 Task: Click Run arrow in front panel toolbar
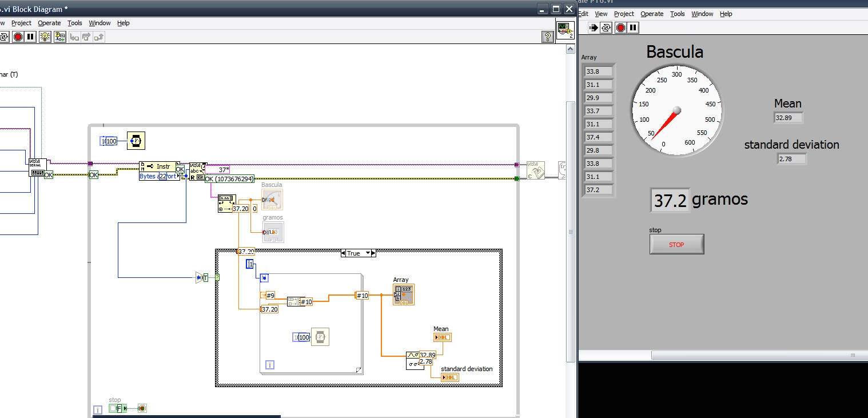(594, 27)
